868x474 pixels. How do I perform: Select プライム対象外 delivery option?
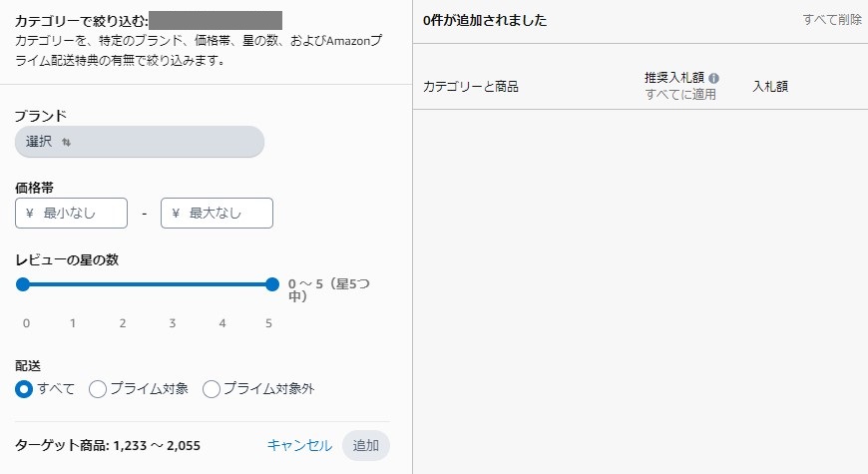[212, 389]
